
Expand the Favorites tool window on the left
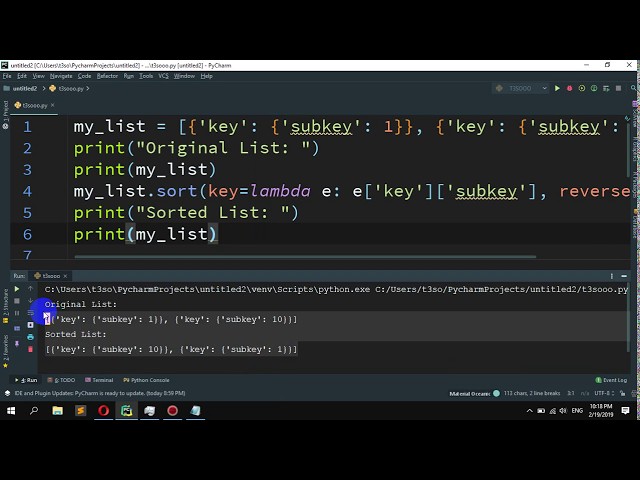(5, 351)
